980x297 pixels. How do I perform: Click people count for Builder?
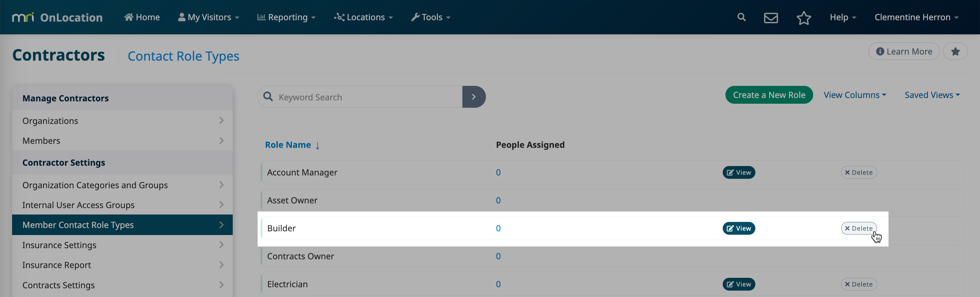pyautogui.click(x=498, y=228)
